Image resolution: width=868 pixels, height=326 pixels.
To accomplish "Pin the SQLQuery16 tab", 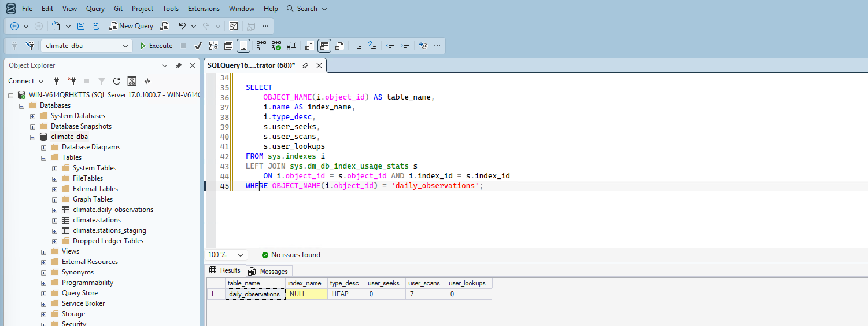I will tap(305, 65).
